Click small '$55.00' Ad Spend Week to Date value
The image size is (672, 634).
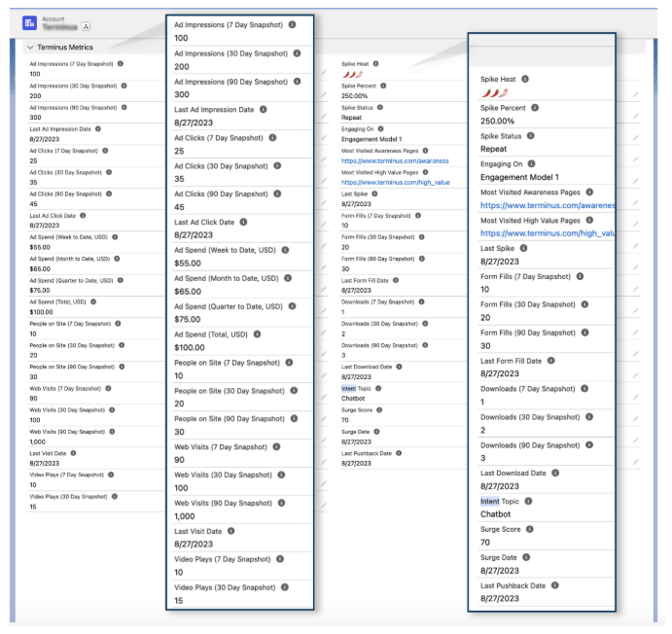40,247
